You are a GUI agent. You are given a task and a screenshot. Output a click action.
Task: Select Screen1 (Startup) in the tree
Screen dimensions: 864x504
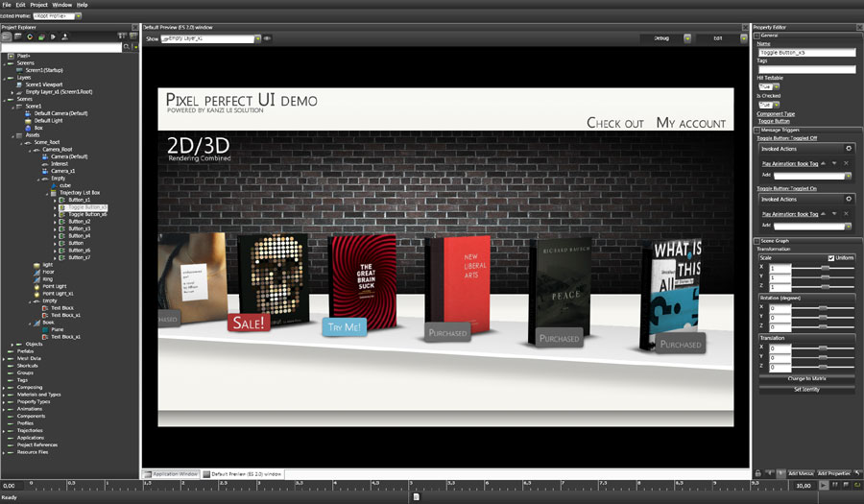[x=44, y=70]
